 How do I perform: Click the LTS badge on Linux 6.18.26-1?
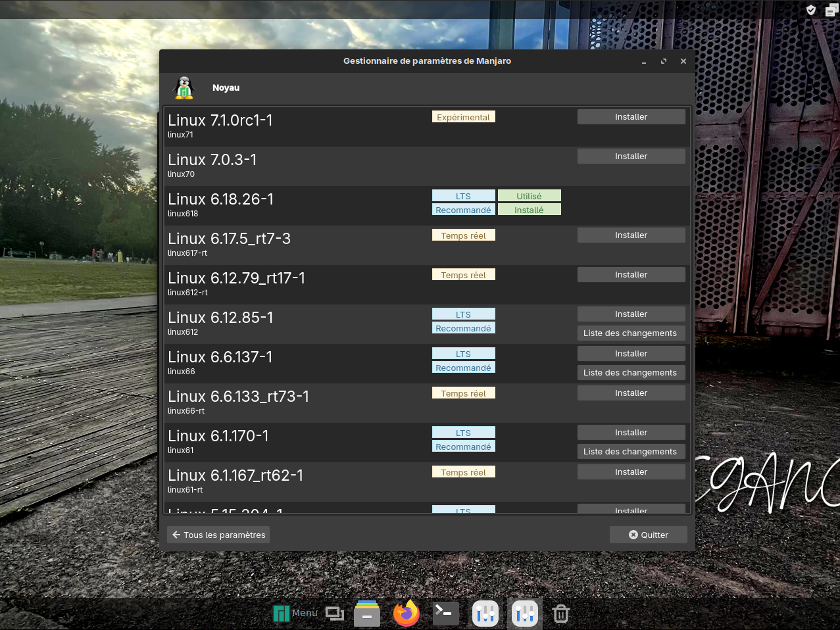tap(464, 196)
